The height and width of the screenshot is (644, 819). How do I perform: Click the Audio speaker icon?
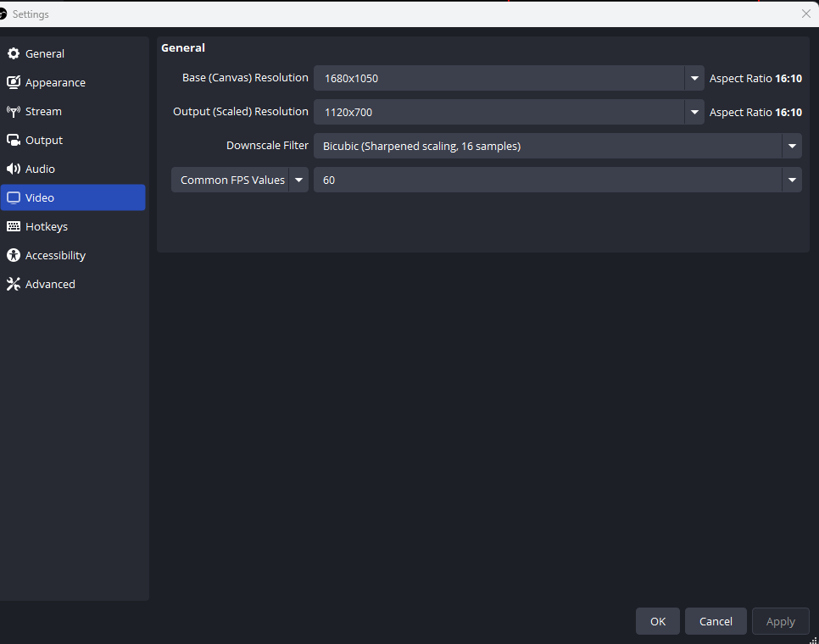tap(14, 169)
